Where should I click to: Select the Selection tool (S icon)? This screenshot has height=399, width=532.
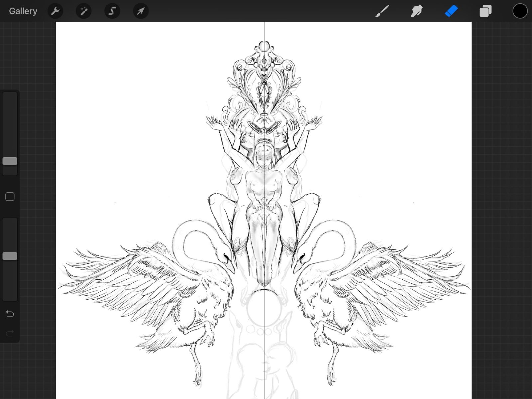point(112,11)
